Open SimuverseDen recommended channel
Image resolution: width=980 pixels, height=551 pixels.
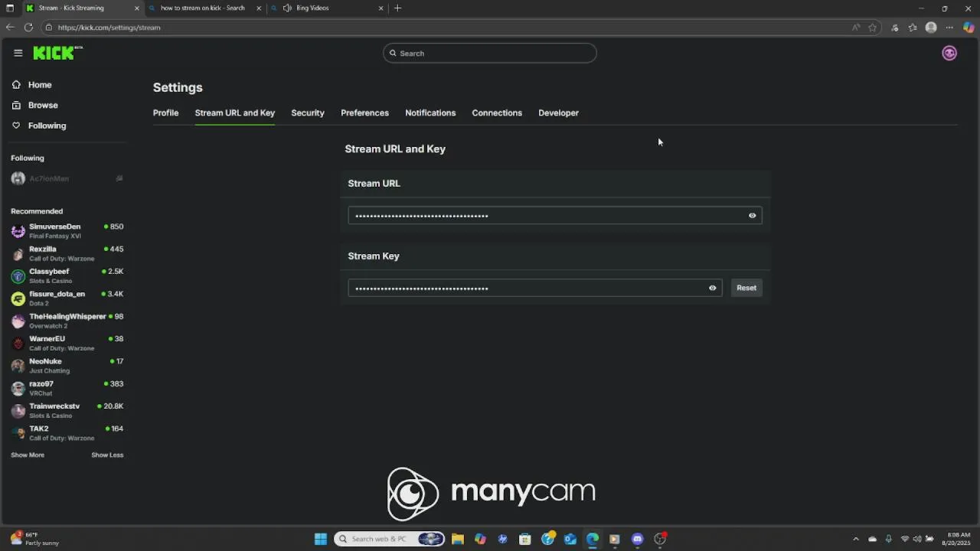coord(67,231)
